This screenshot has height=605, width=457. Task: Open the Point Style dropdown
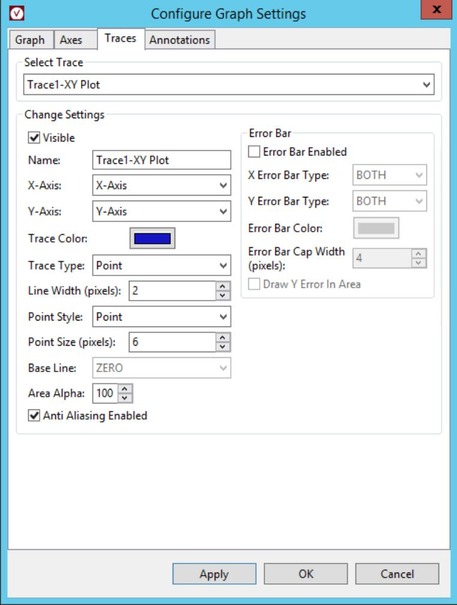pos(161,316)
